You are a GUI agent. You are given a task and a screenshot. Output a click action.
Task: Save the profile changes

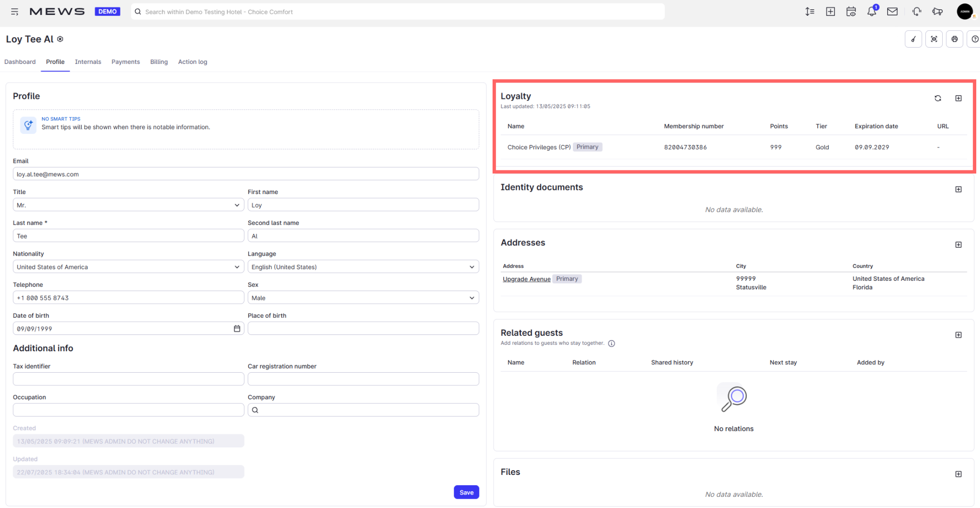[466, 492]
